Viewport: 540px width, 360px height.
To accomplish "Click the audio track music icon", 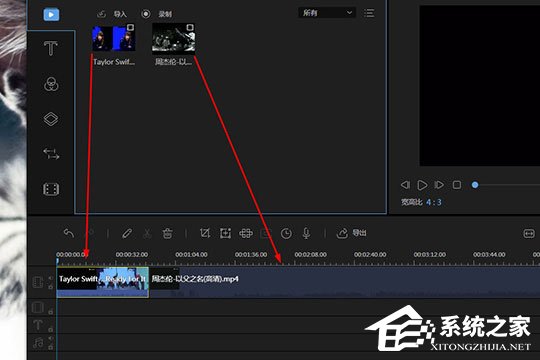I will point(38,343).
